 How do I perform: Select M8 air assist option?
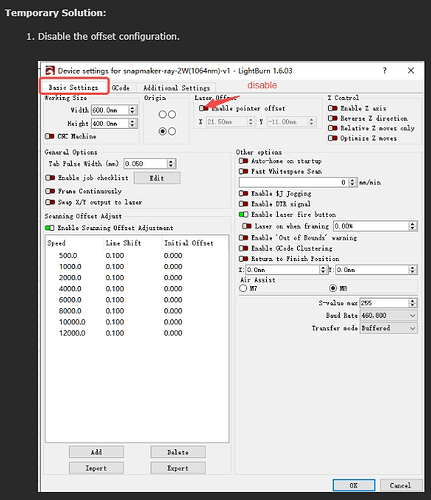coord(333,288)
